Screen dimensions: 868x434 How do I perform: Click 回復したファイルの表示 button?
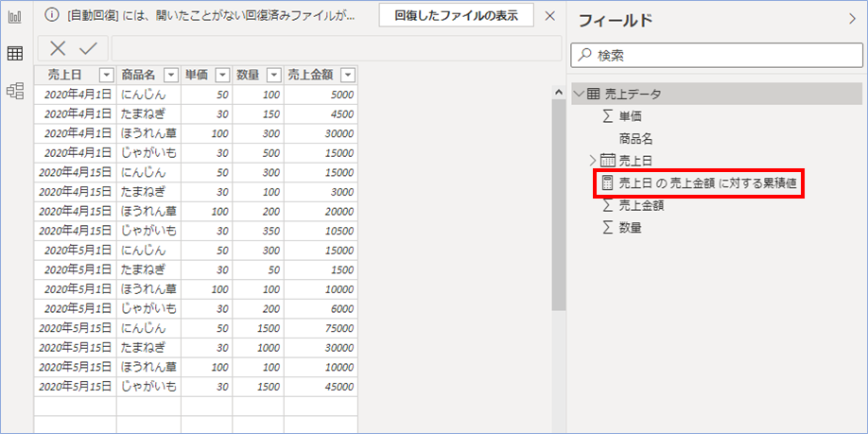coord(456,15)
